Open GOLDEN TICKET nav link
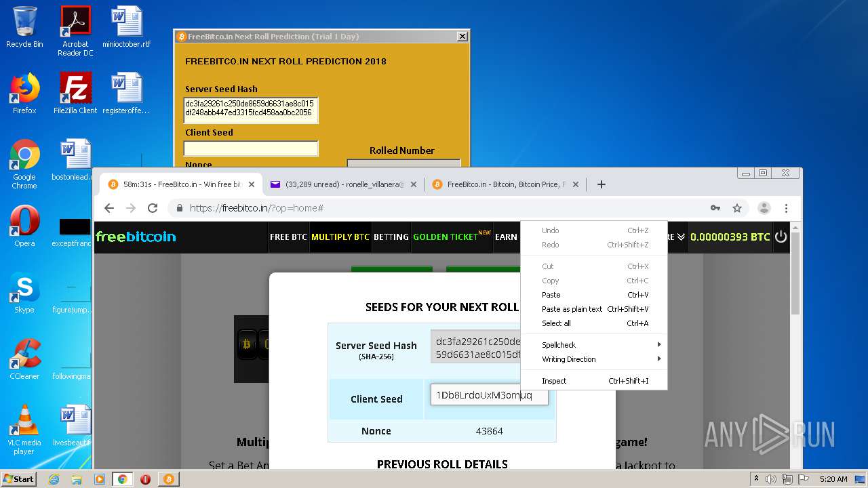 click(x=452, y=237)
